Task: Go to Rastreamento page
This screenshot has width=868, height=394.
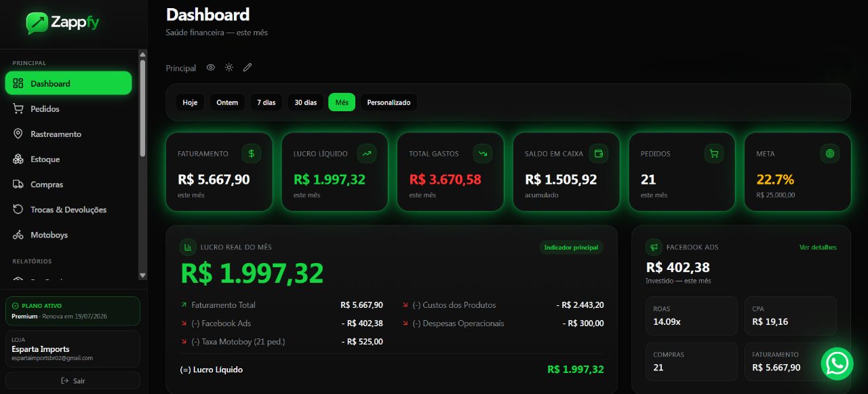Action: 68,134
